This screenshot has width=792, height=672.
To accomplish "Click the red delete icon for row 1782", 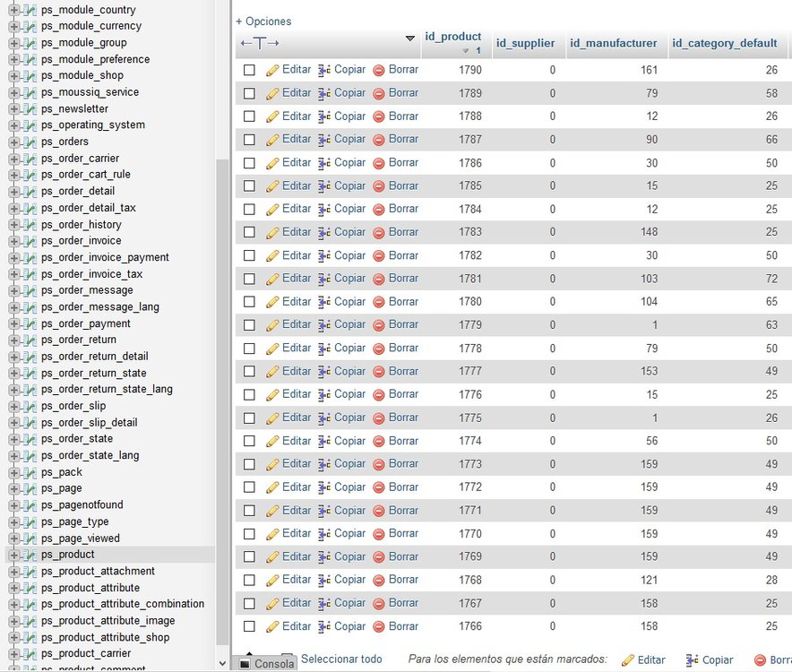I will [379, 256].
